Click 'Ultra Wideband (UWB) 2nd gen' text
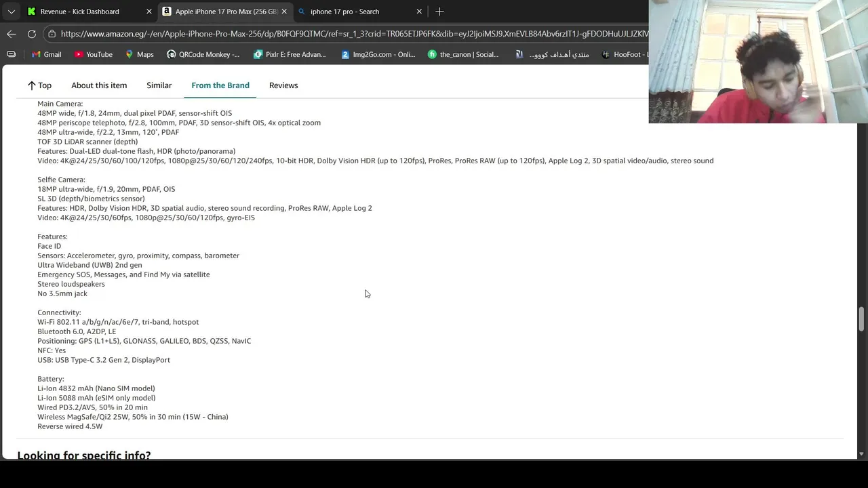 (90, 265)
